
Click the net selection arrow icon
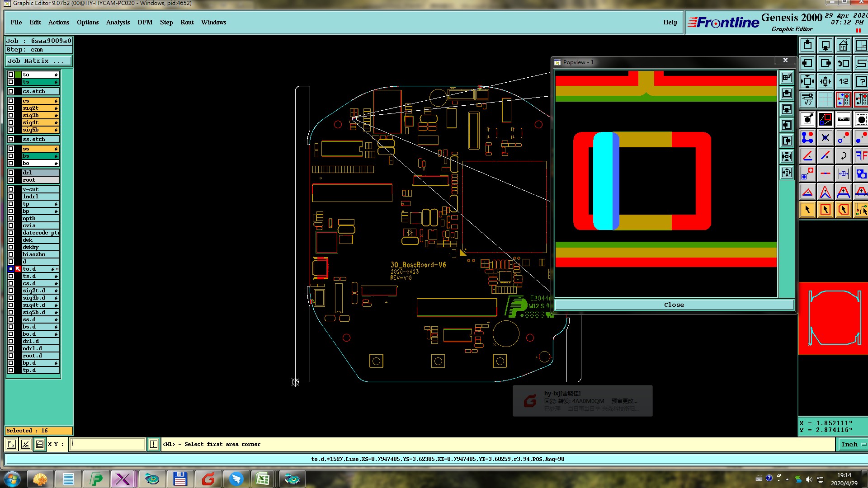point(861,210)
